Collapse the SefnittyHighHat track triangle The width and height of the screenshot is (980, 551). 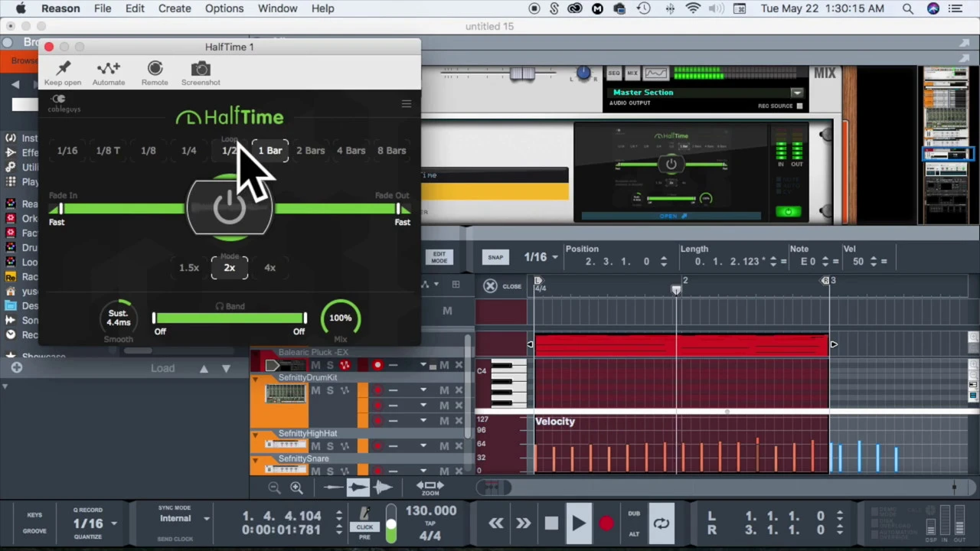point(256,434)
